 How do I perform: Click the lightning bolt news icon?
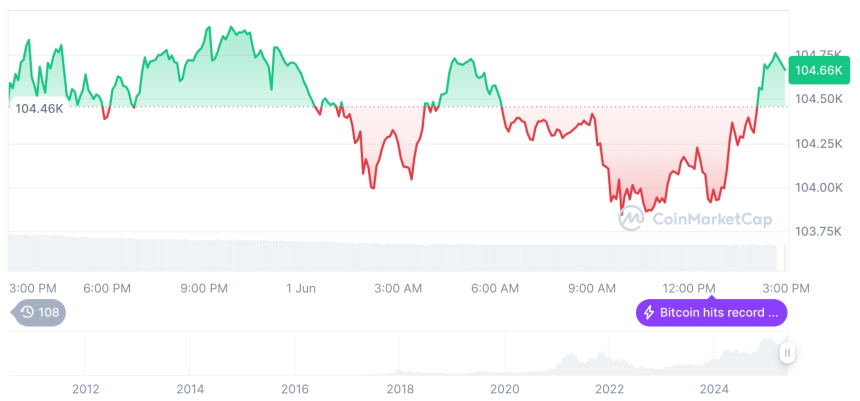tap(648, 313)
